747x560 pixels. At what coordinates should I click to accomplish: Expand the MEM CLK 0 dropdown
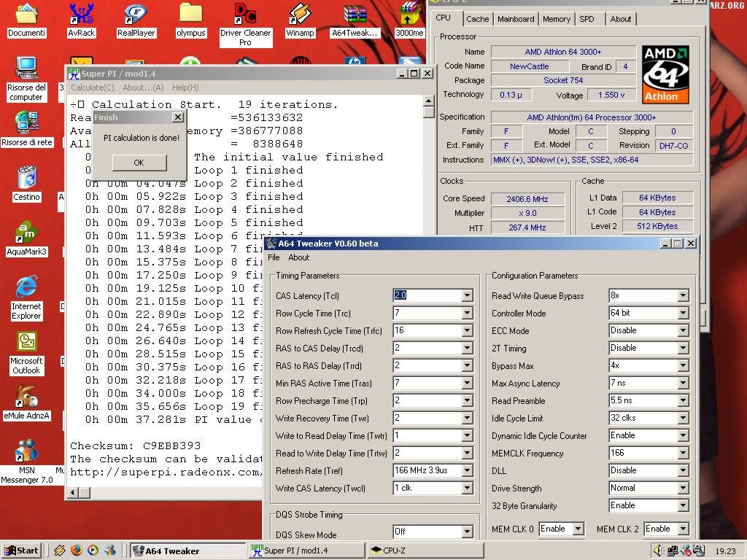tap(578, 529)
